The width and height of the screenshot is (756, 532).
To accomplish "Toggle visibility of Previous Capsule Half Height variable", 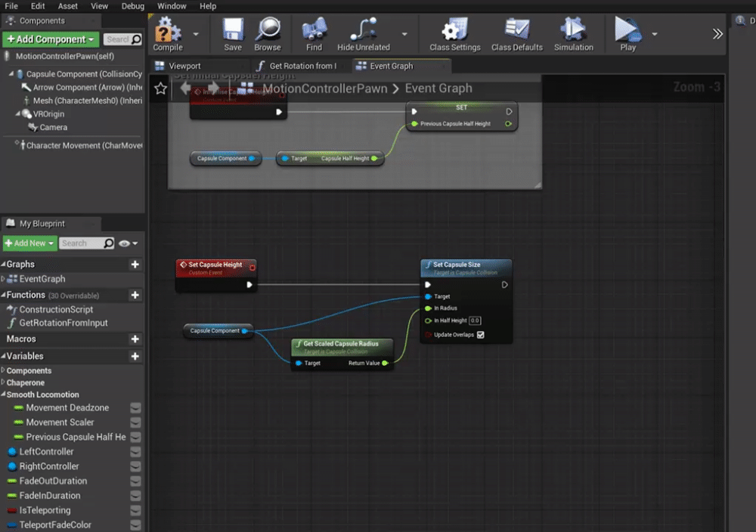I will pos(136,437).
